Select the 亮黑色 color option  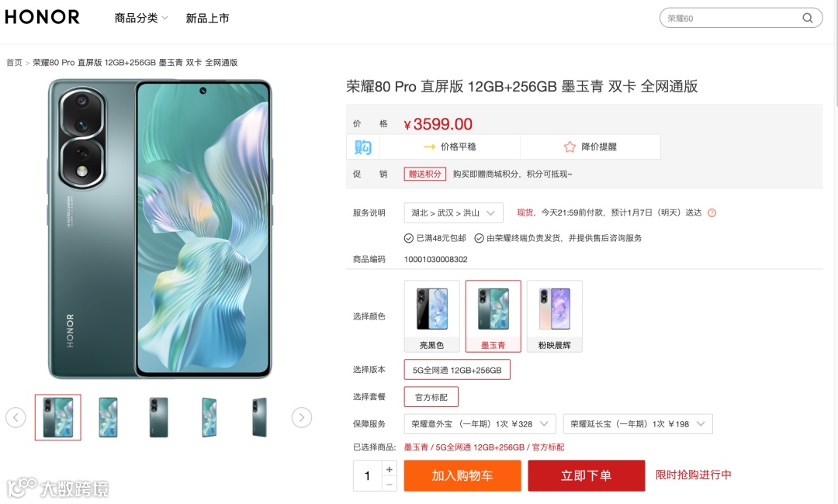coord(432,316)
